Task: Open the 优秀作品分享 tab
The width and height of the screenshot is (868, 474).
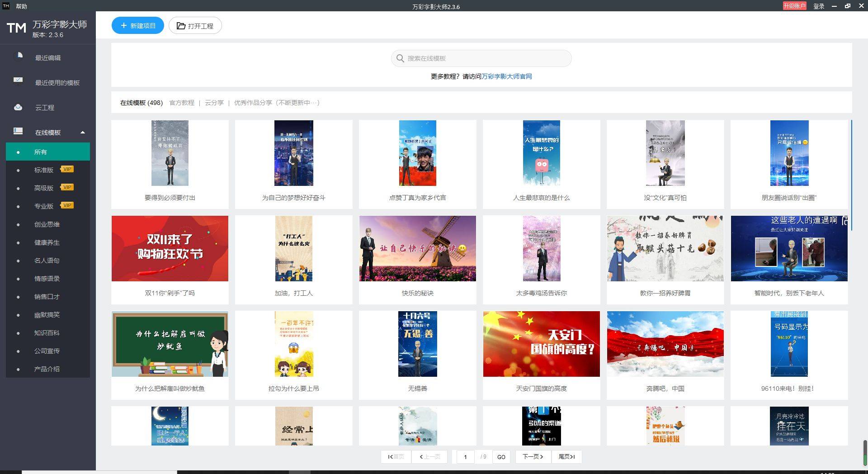Action: point(277,103)
